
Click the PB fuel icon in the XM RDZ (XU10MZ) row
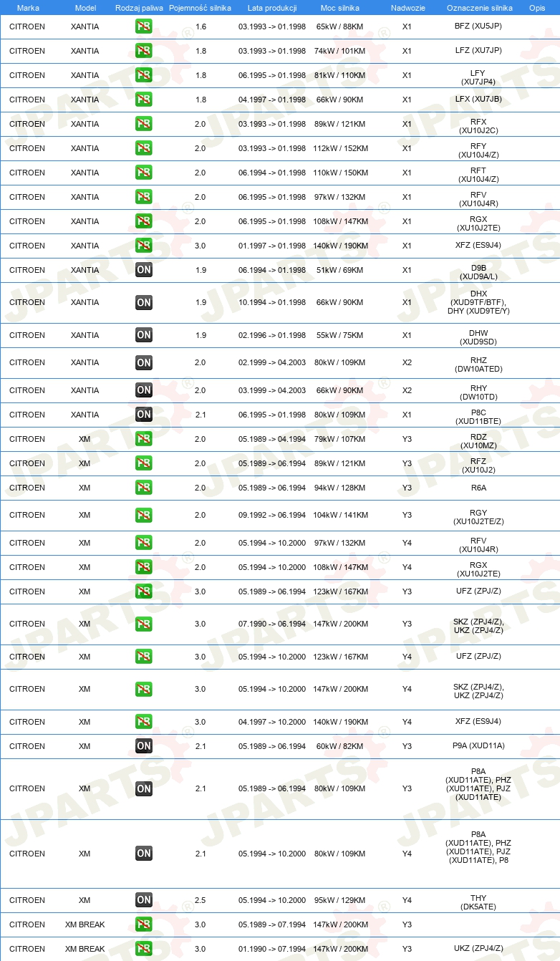click(144, 439)
